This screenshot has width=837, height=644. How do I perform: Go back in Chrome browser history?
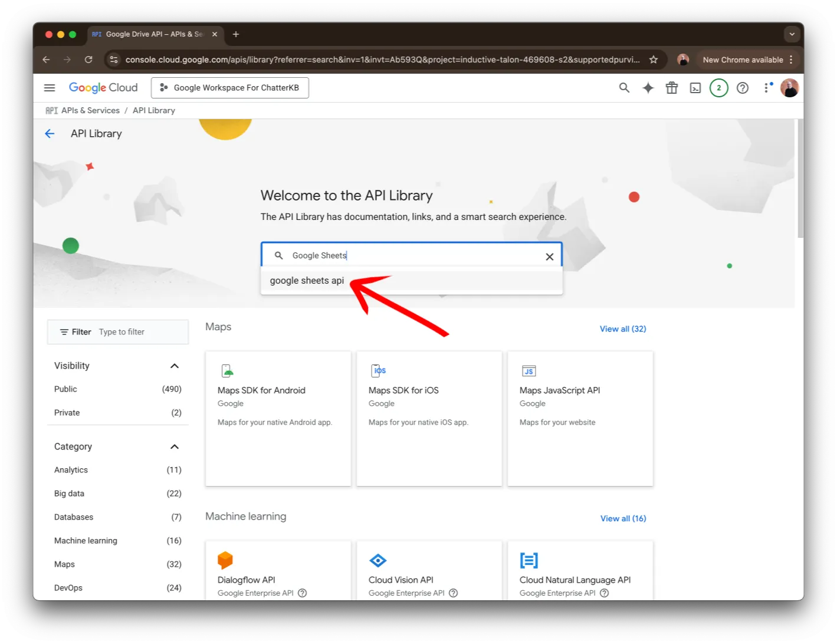(x=46, y=60)
